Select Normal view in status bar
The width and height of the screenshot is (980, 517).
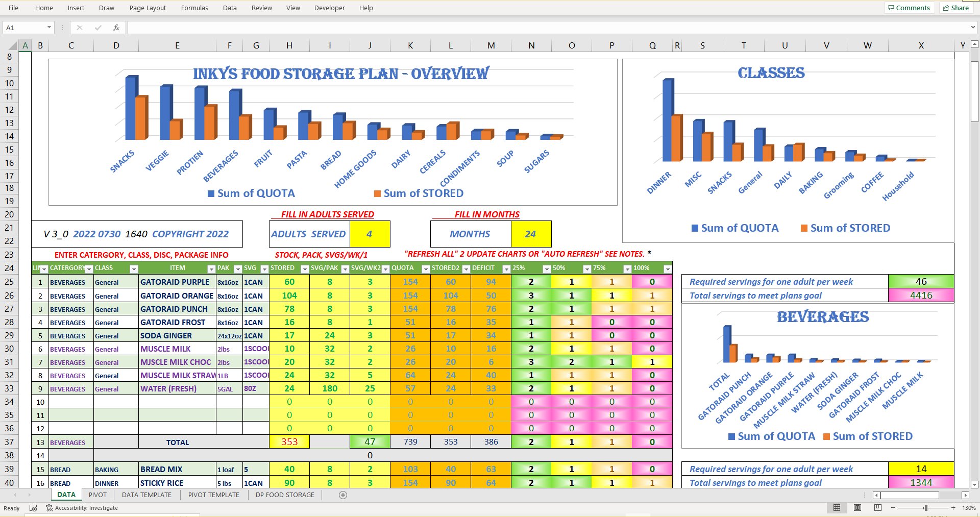[x=837, y=508]
